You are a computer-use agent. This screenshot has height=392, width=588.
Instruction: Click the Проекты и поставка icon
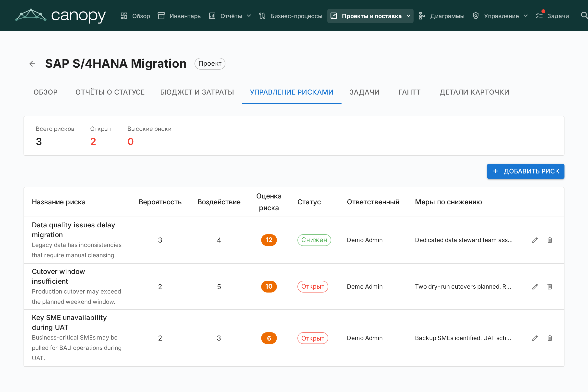(x=334, y=16)
